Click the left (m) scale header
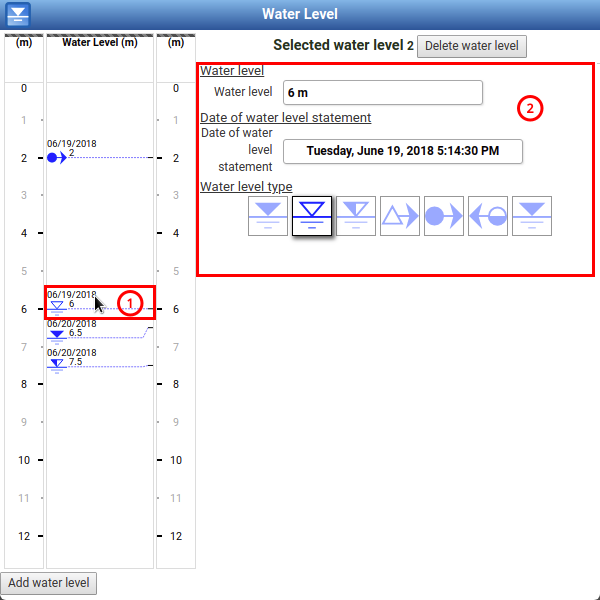This screenshot has width=600, height=600. tap(24, 42)
